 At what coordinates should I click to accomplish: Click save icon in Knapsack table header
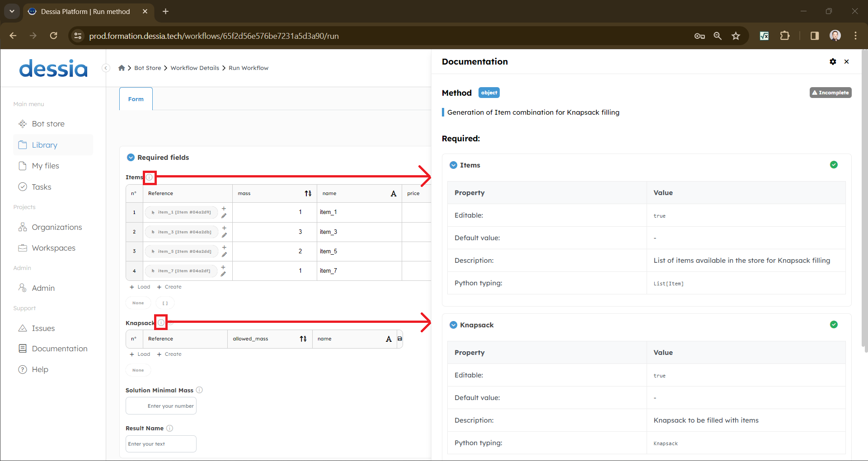click(399, 339)
